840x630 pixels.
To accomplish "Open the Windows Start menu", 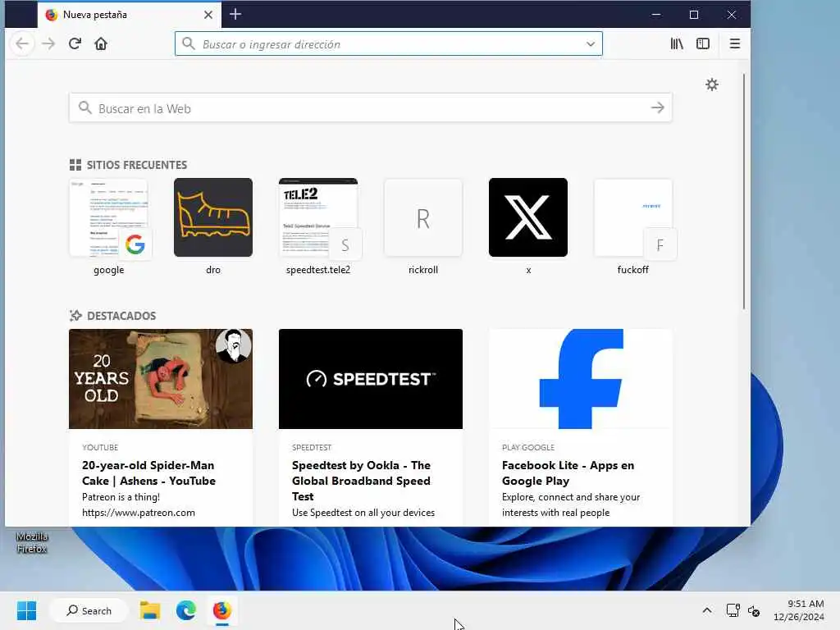I will click(26, 610).
